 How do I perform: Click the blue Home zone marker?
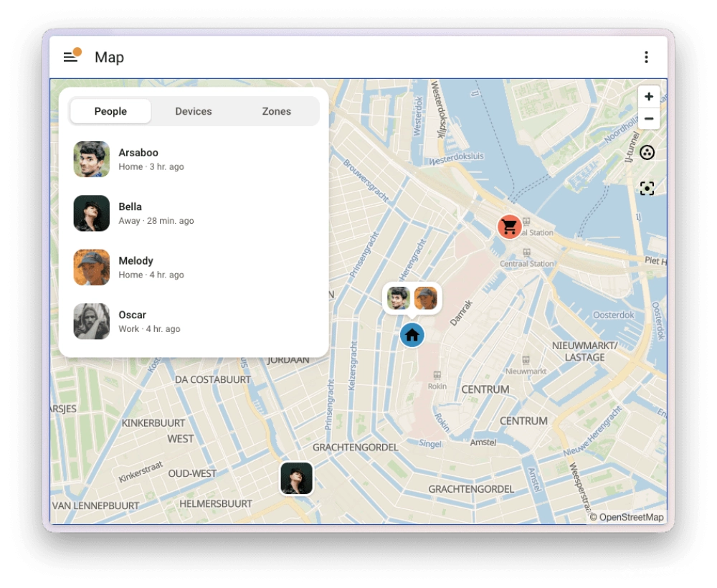pyautogui.click(x=412, y=335)
